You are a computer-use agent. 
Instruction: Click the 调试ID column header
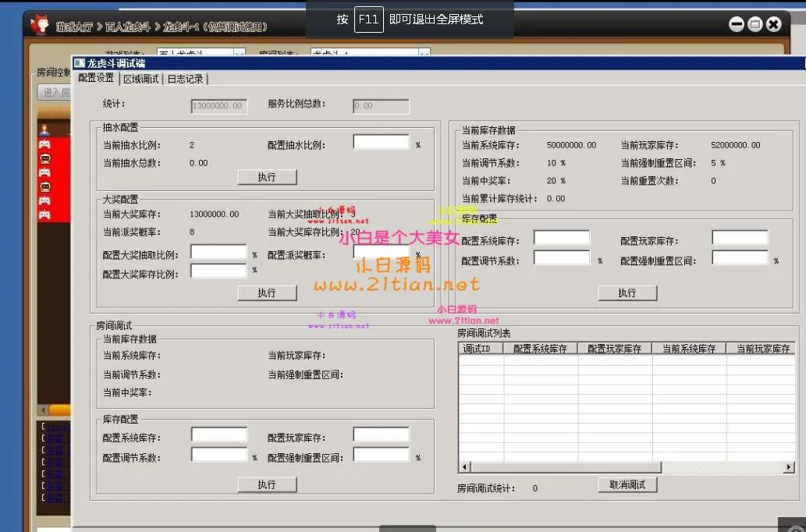click(x=476, y=349)
